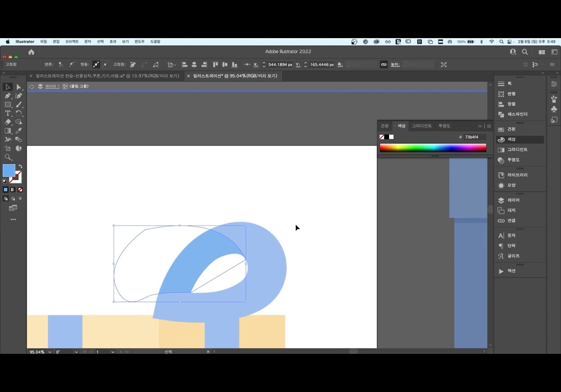Screen dimensions: 561x392
Task: Select the Artboard tool
Action: pyautogui.click(x=7, y=148)
